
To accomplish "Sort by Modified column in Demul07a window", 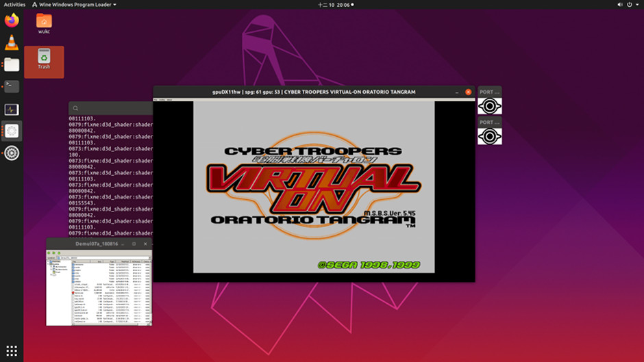I will click(x=123, y=261).
